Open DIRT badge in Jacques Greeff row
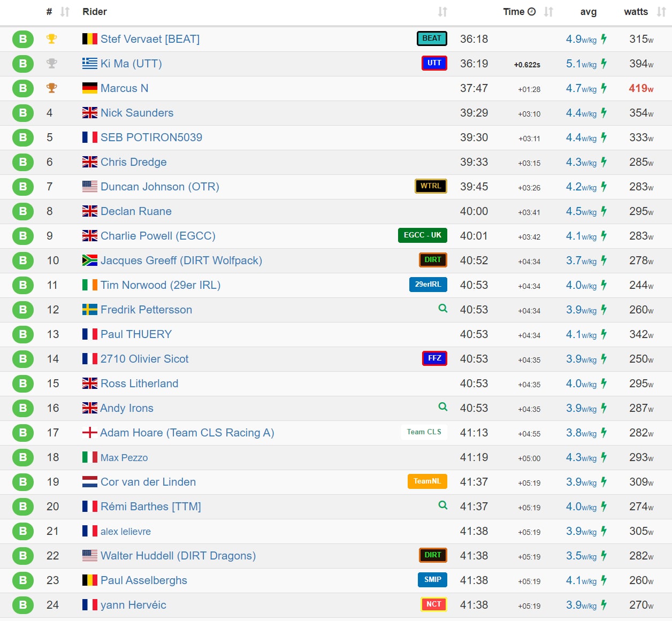This screenshot has width=672, height=621. tap(433, 260)
